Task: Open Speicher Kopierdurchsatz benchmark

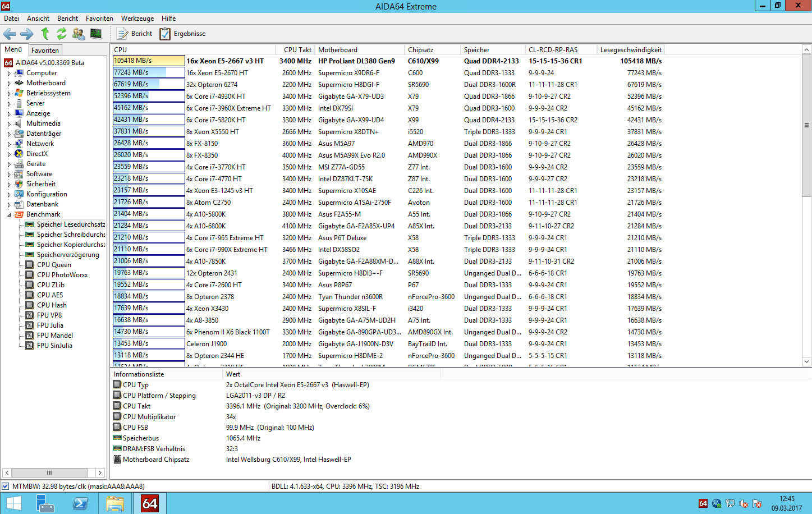Action: 71,245
